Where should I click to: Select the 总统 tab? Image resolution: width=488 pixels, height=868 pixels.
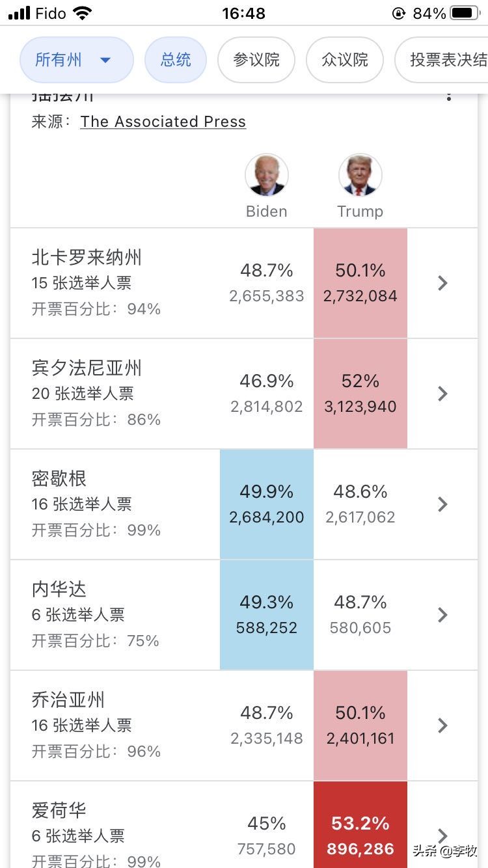tap(176, 60)
